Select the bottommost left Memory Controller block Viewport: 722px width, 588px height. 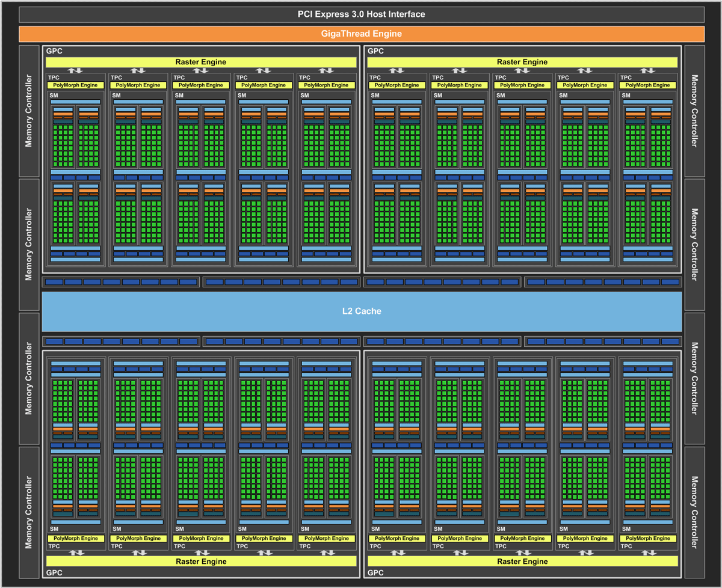click(29, 512)
